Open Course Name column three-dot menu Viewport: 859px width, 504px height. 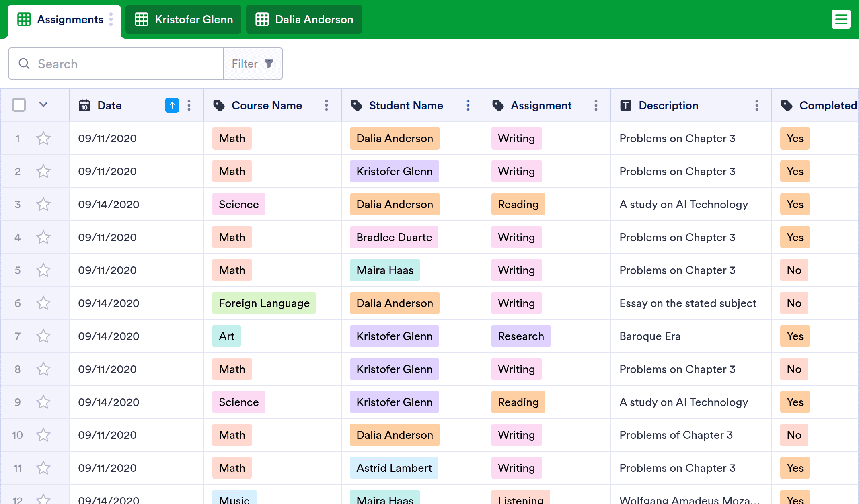(x=327, y=105)
